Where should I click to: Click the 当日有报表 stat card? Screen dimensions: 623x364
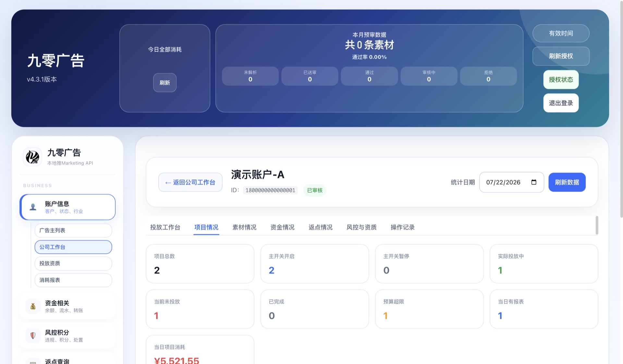click(544, 309)
